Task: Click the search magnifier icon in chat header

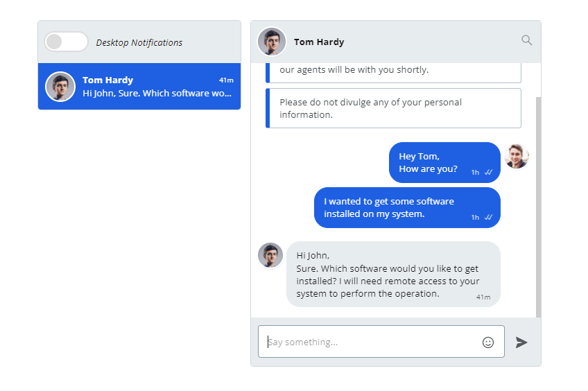Action: click(x=527, y=40)
